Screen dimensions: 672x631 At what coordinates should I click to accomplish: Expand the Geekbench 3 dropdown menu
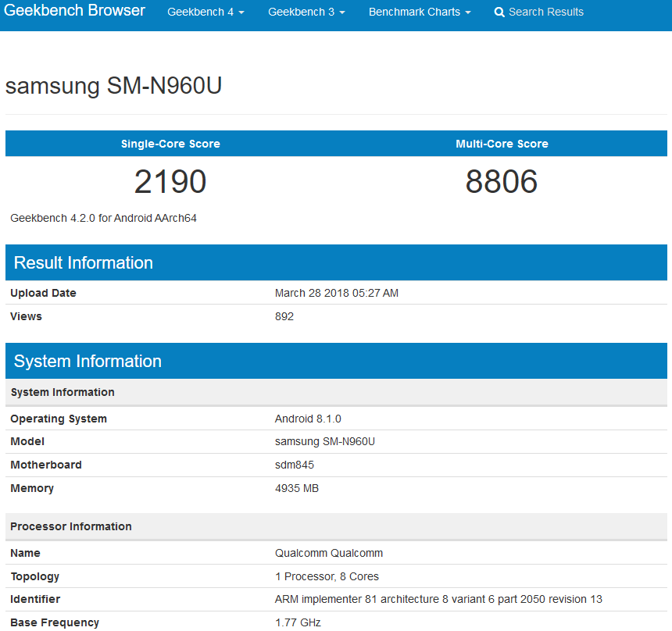coord(306,12)
